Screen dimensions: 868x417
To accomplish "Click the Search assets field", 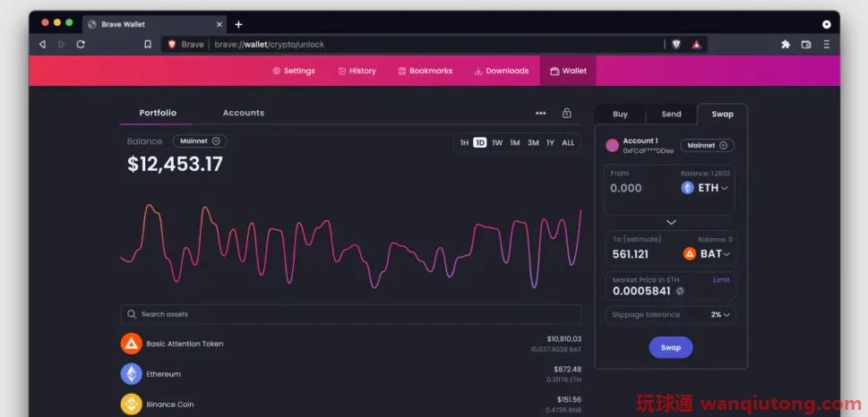I will (x=351, y=314).
